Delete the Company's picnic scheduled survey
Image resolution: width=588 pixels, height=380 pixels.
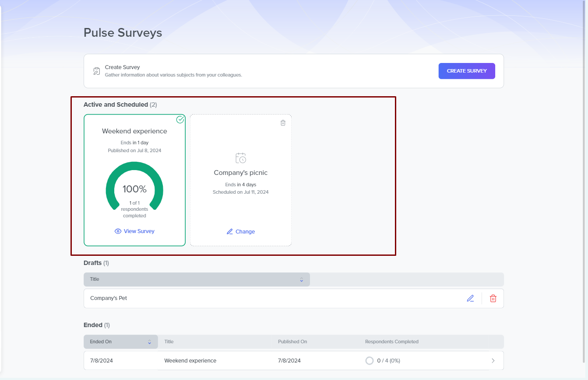pyautogui.click(x=283, y=123)
